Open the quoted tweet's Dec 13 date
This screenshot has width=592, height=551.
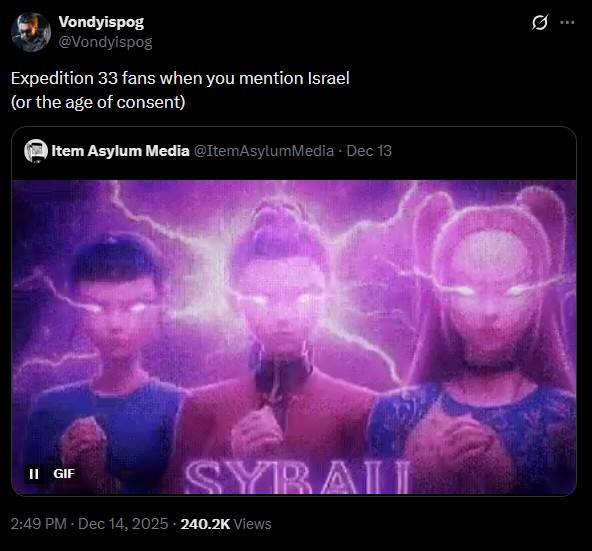click(369, 151)
